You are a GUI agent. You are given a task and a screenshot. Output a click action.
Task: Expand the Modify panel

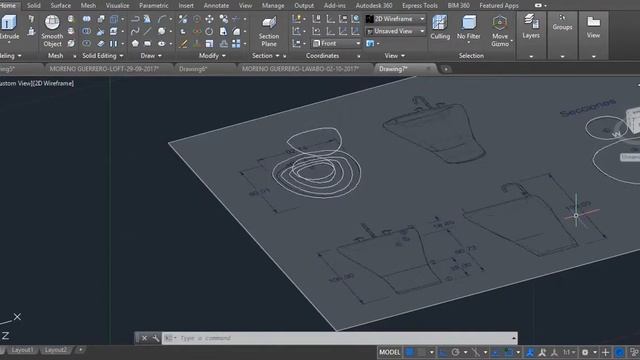click(x=212, y=56)
